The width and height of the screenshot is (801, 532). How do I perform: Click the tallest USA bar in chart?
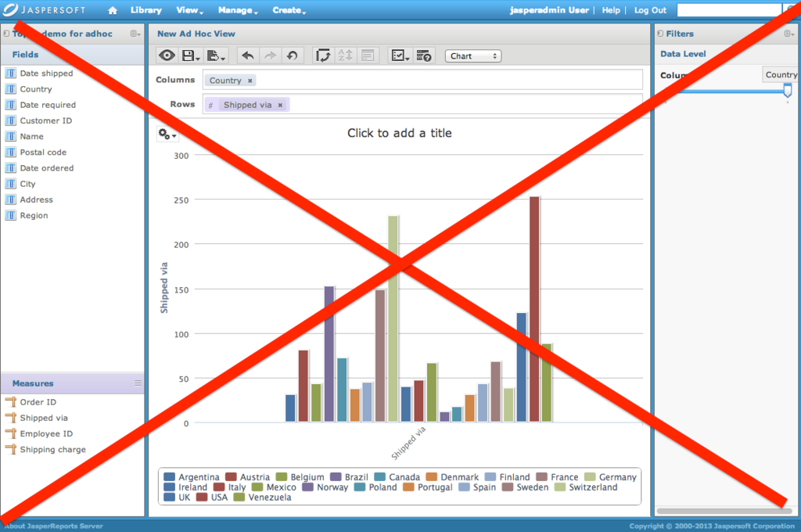tap(534, 309)
